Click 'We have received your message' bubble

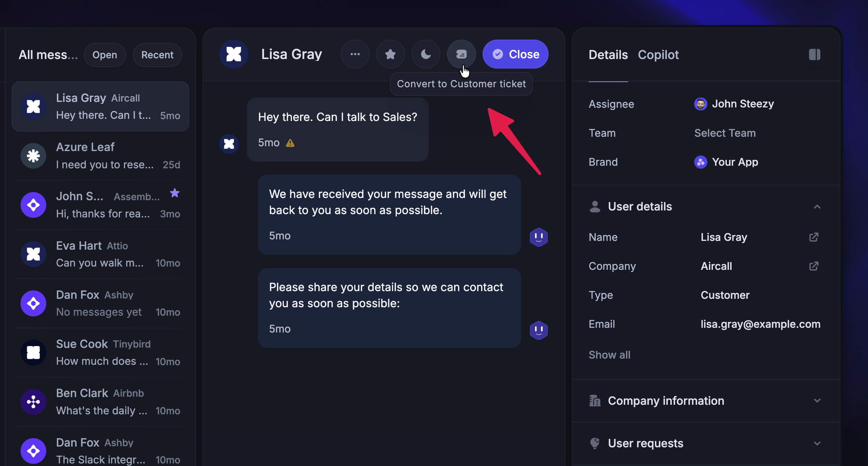[389, 214]
